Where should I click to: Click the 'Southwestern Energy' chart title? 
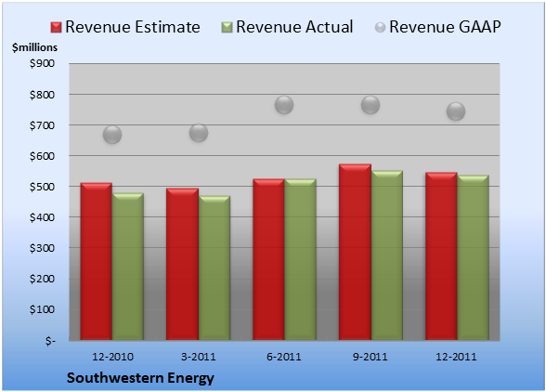pos(140,378)
